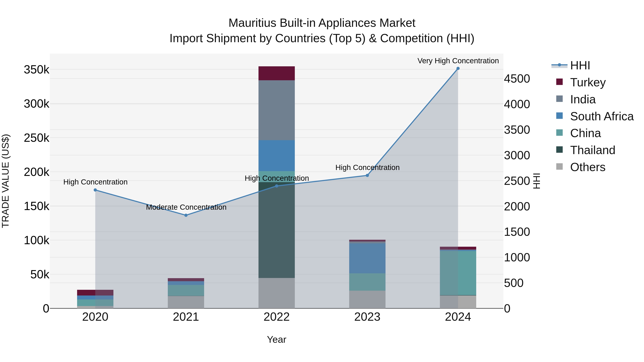Click the chart title 'Mauritius Built-in Appliances Market'
Screen dimensions: 644x362
pos(322,23)
